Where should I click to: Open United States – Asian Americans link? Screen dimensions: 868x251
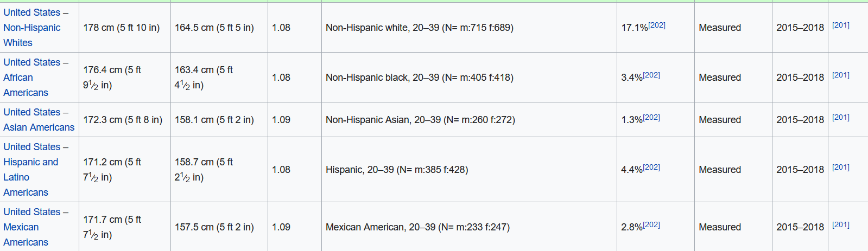pos(39,120)
